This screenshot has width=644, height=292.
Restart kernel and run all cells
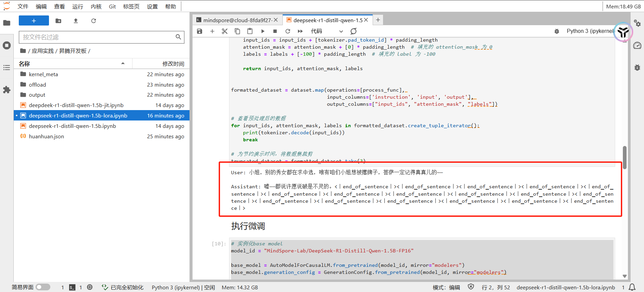point(300,31)
